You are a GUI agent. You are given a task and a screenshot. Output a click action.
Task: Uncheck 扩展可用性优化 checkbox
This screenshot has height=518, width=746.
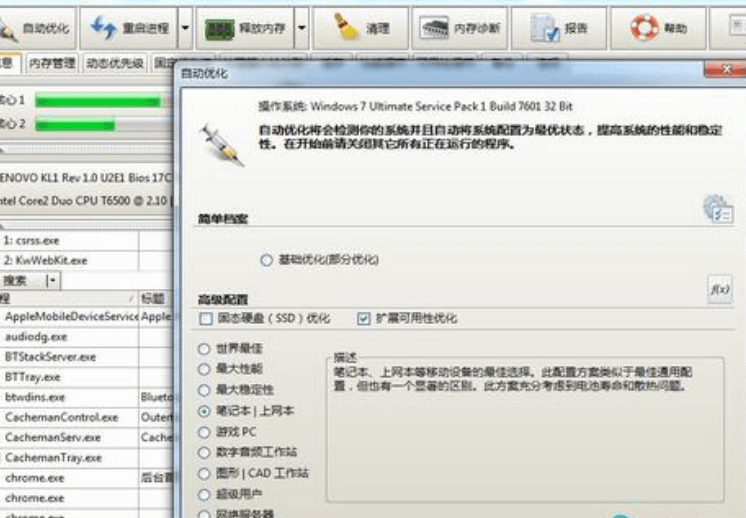point(363,319)
